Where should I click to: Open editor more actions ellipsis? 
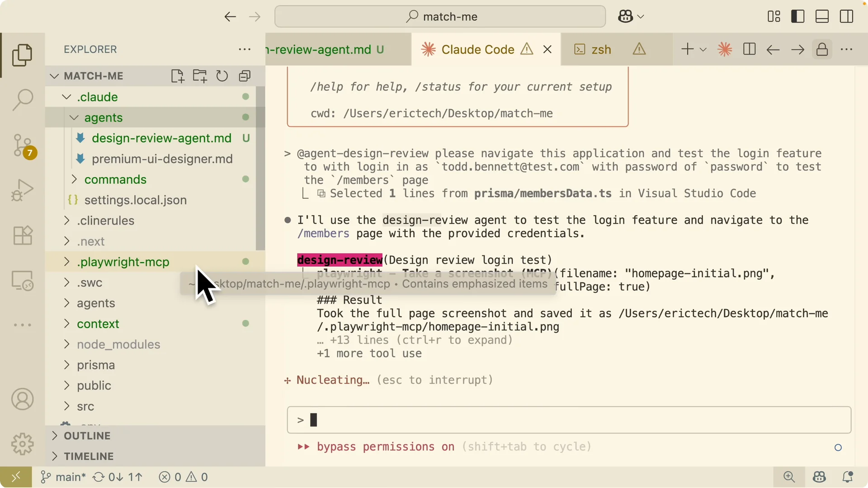(846, 49)
